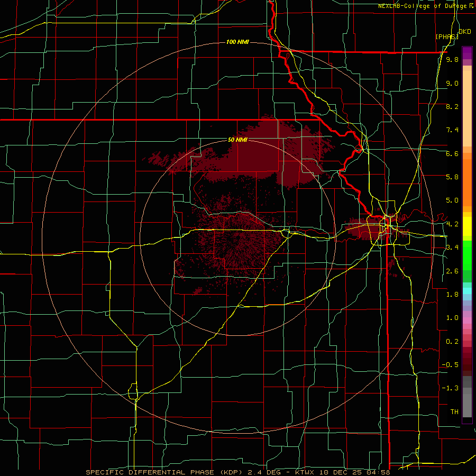476x476 pixels.
Task: Click the "100 NMI" range ring label
Action: pyautogui.click(x=237, y=42)
